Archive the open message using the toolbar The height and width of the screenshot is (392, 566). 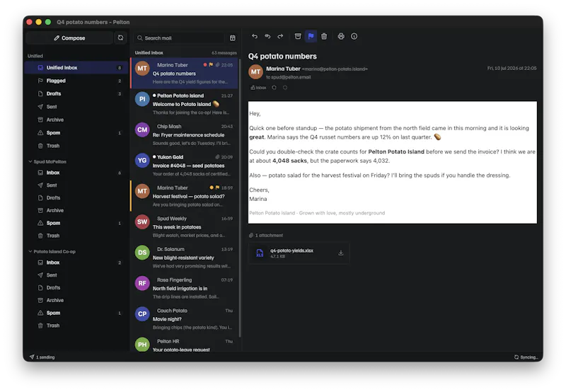(298, 36)
